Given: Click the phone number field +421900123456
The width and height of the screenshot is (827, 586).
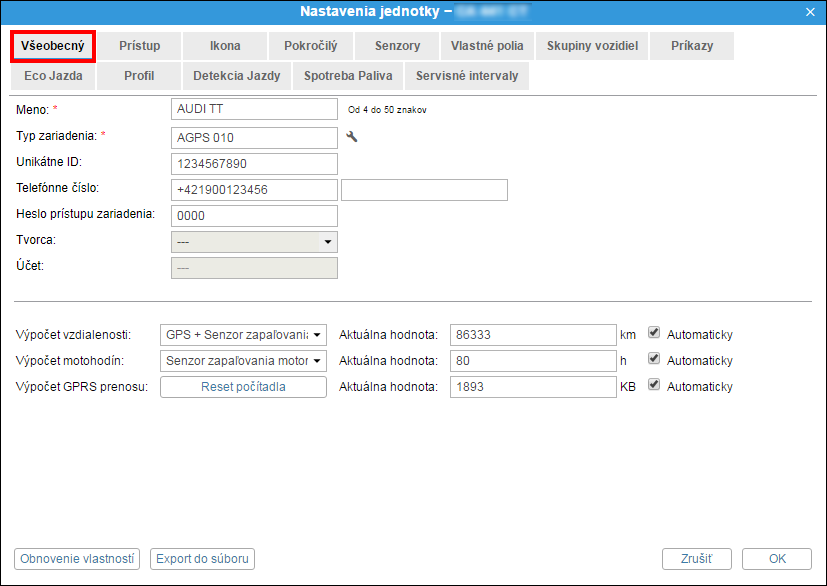Looking at the screenshot, I should pos(254,190).
